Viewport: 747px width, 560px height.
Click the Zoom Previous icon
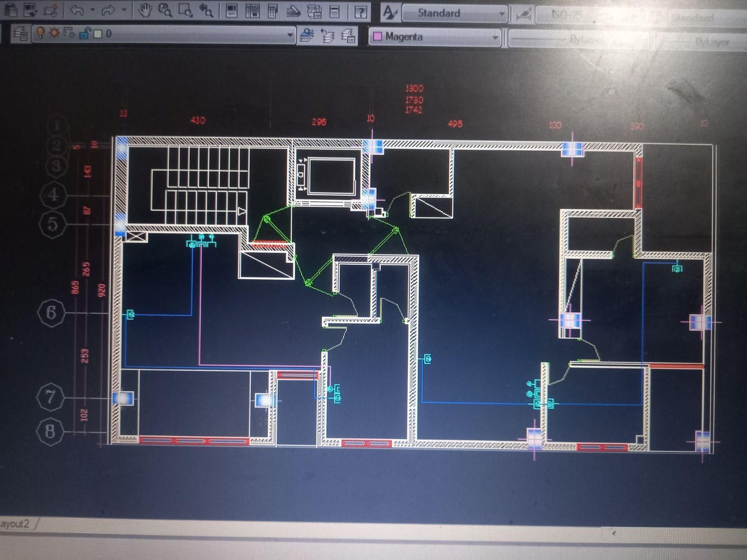[x=206, y=9]
